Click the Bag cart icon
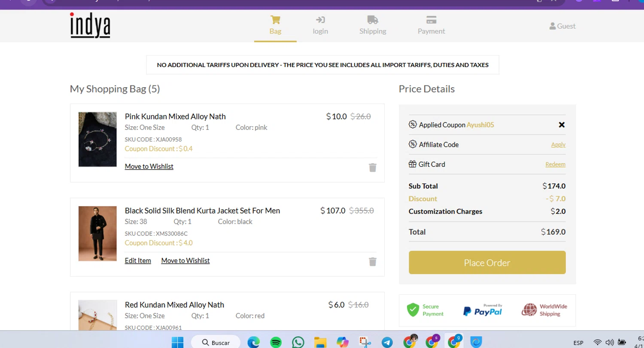644x348 pixels. [x=275, y=20]
